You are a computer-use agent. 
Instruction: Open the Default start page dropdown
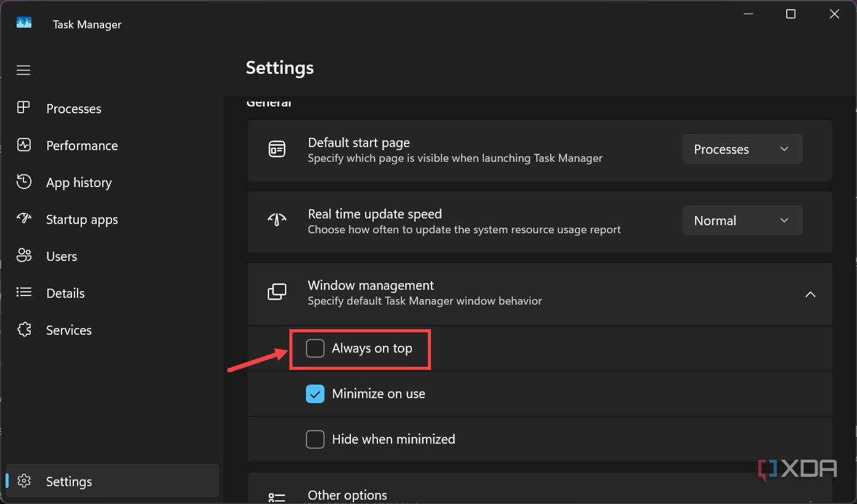(742, 149)
